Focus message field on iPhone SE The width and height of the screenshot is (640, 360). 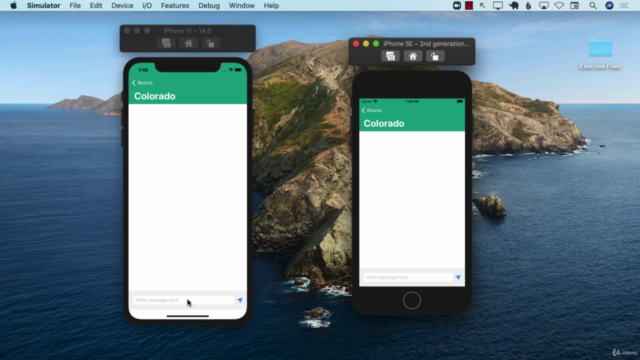[408, 277]
